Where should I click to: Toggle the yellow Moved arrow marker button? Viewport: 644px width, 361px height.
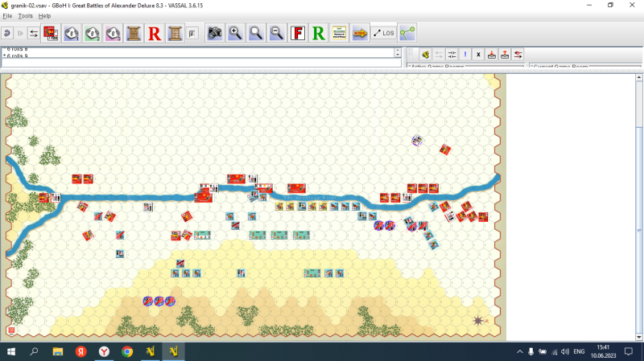click(360, 33)
